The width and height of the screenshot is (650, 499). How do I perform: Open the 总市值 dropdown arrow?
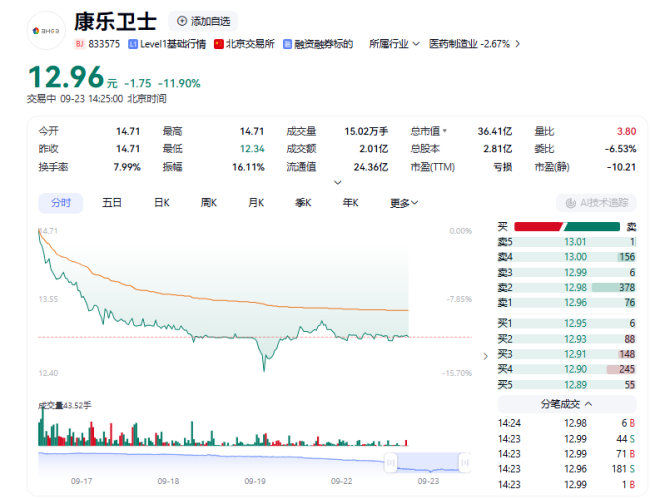point(445,131)
